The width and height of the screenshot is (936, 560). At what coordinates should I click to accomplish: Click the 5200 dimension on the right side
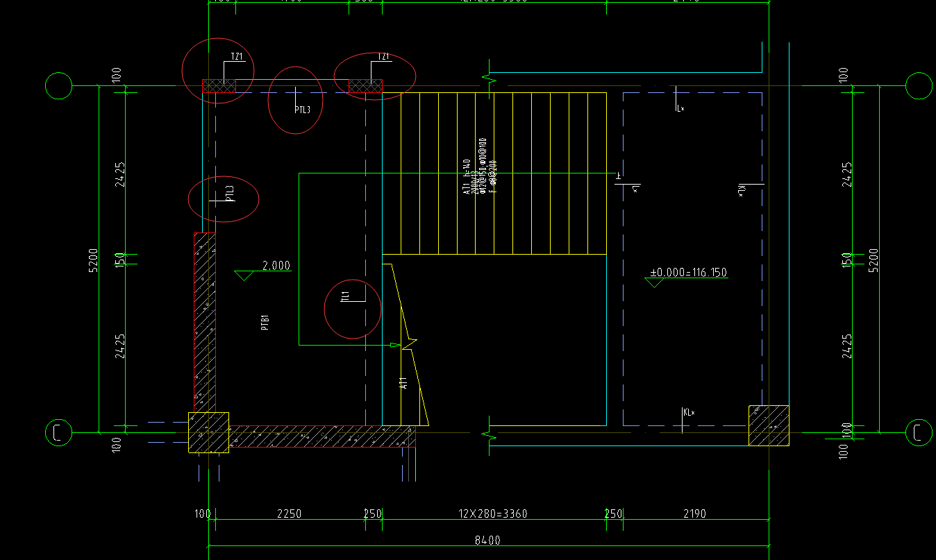pyautogui.click(x=874, y=260)
